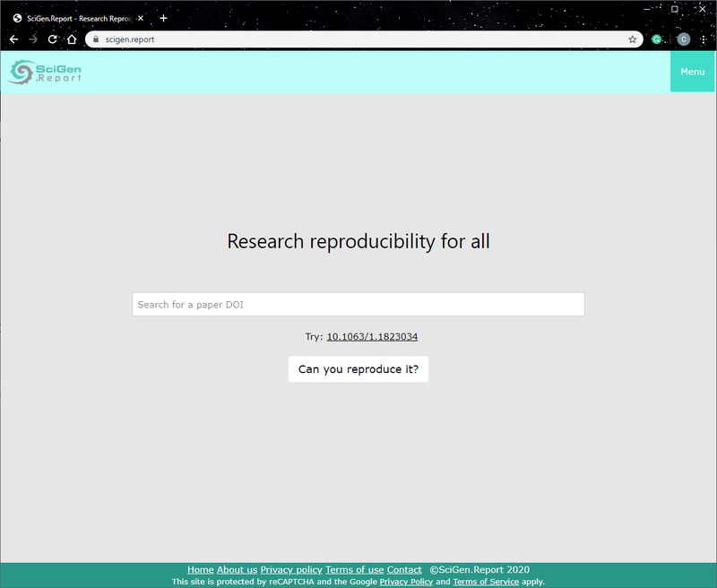Bookmark this page with star icon
Image resolution: width=717 pixels, height=588 pixels.
tap(632, 39)
